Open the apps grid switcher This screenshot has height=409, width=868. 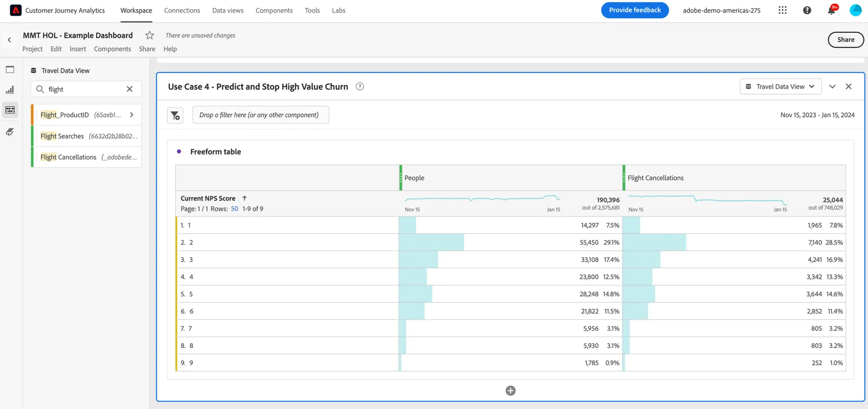pos(782,10)
